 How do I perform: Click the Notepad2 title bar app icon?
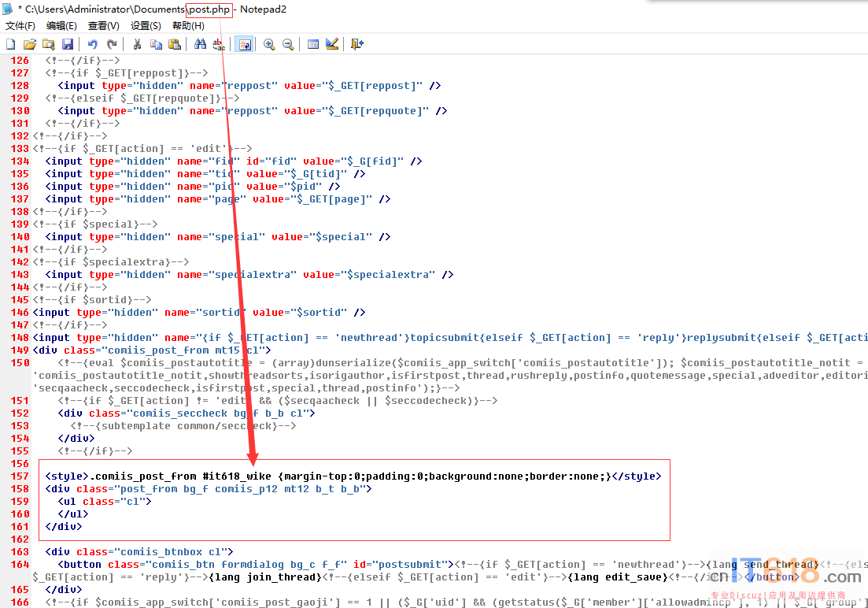[9, 9]
